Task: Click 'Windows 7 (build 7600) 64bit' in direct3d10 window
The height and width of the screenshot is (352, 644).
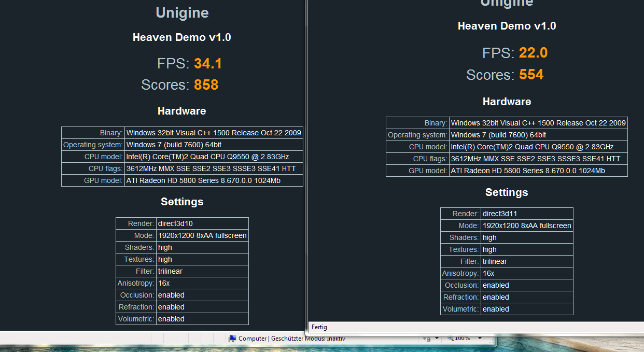Action: [x=174, y=145]
